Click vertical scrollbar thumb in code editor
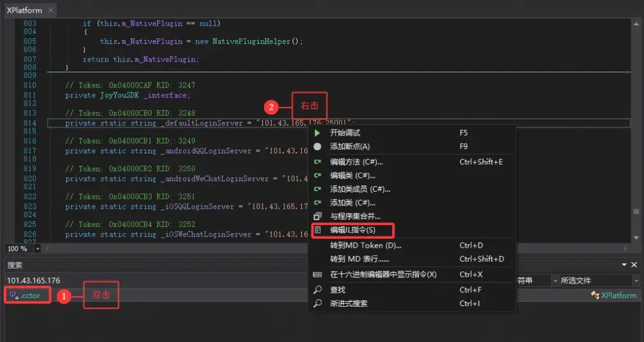 click(636, 211)
